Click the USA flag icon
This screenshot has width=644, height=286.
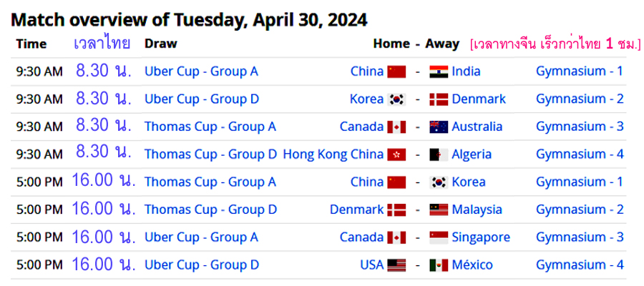coord(396,265)
